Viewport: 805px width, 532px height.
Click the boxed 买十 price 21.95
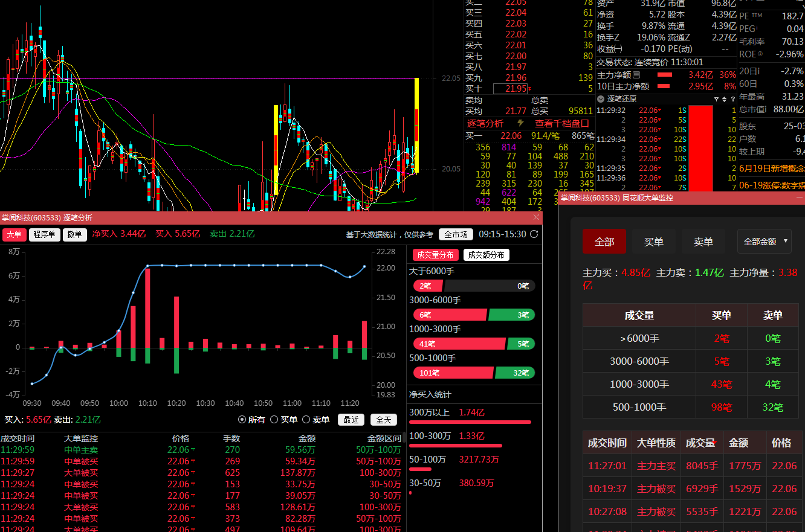point(511,89)
